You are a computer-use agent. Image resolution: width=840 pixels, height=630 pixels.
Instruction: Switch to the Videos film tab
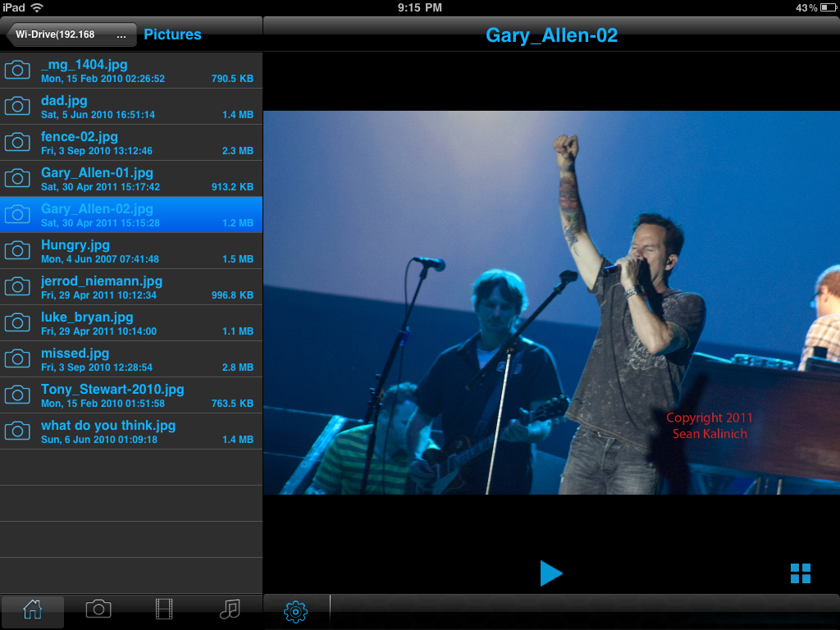pyautogui.click(x=164, y=609)
